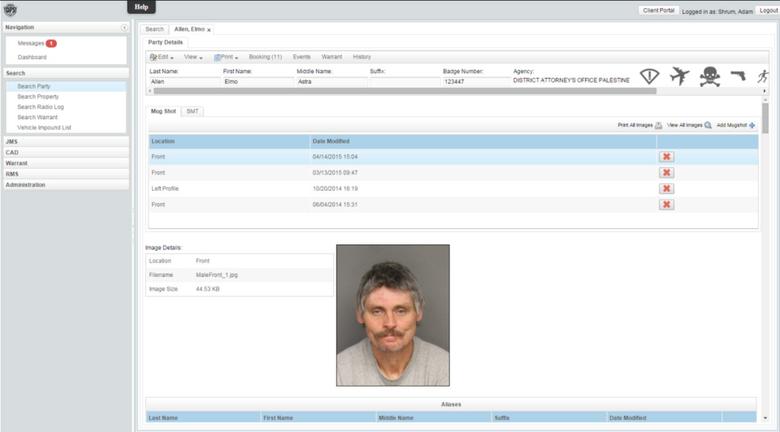Image resolution: width=780 pixels, height=432 pixels.
Task: Open the View dropdown menu
Action: (194, 57)
